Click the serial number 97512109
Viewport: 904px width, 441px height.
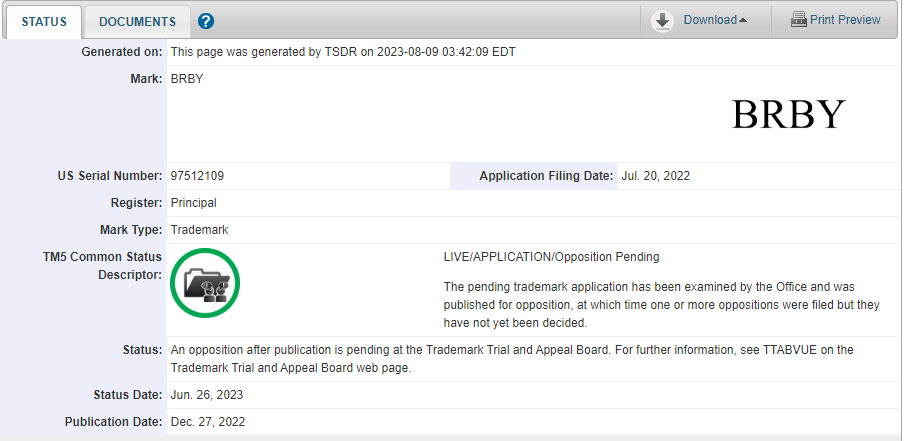(197, 176)
